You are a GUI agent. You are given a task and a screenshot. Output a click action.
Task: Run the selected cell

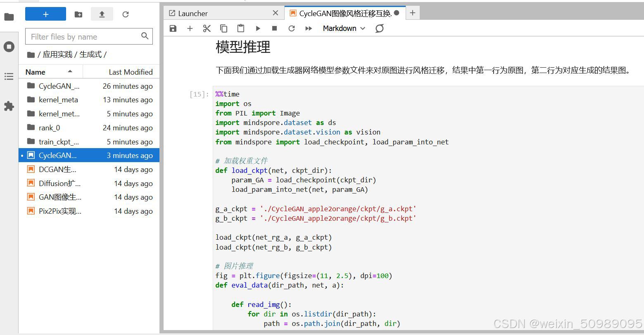(x=258, y=28)
